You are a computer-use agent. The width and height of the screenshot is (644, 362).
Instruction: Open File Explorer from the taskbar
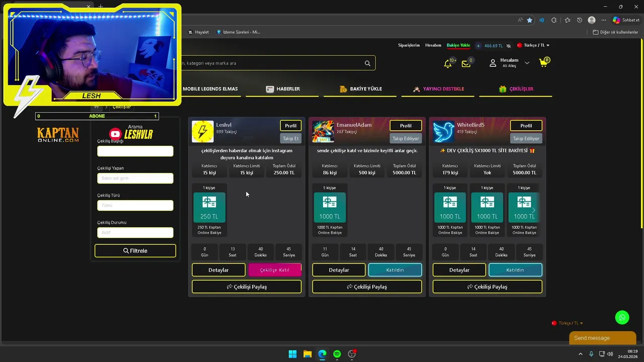[x=307, y=354]
